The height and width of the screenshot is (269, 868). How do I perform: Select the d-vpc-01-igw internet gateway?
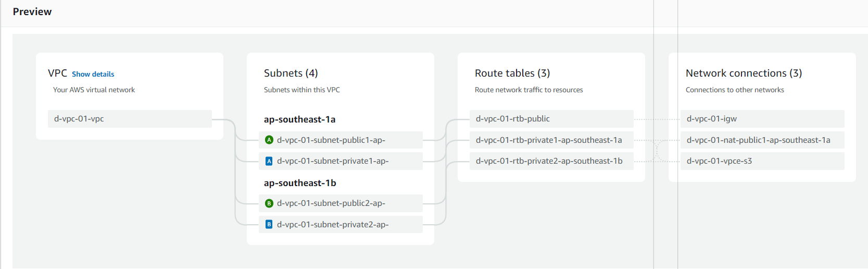[712, 119]
